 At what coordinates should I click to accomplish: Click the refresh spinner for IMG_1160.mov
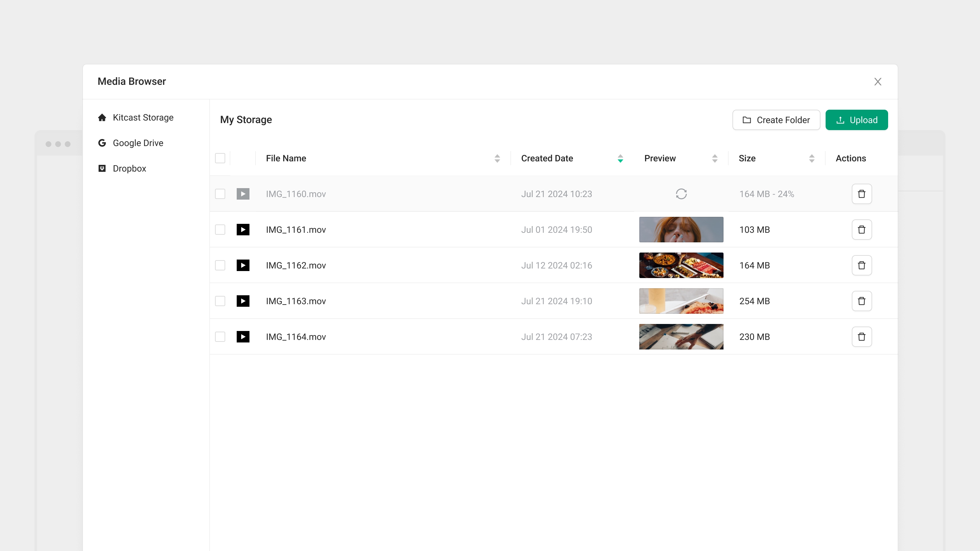pyautogui.click(x=681, y=194)
